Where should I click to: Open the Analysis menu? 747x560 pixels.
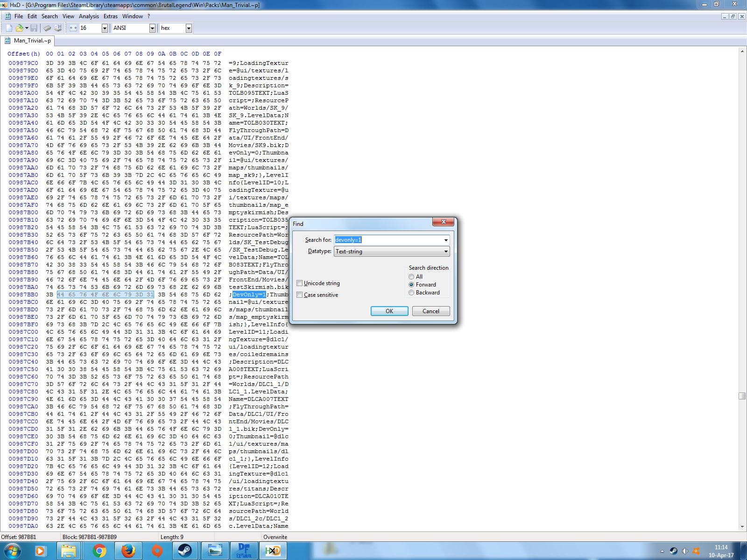(x=89, y=16)
